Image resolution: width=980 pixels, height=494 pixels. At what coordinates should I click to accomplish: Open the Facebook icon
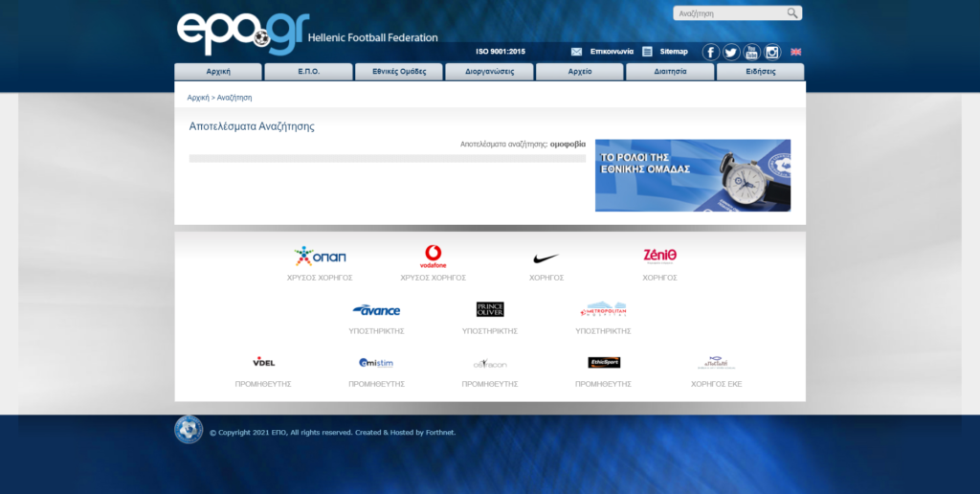pos(711,52)
